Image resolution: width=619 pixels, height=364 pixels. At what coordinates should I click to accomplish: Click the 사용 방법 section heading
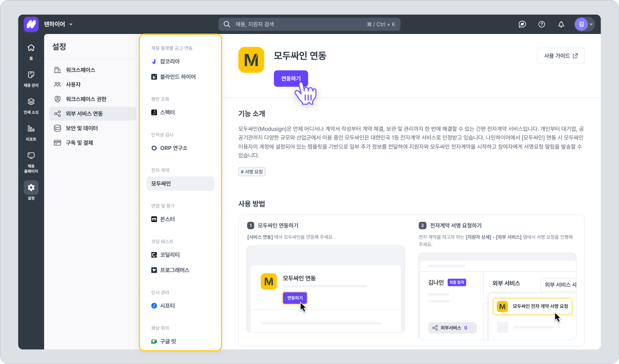(x=251, y=203)
